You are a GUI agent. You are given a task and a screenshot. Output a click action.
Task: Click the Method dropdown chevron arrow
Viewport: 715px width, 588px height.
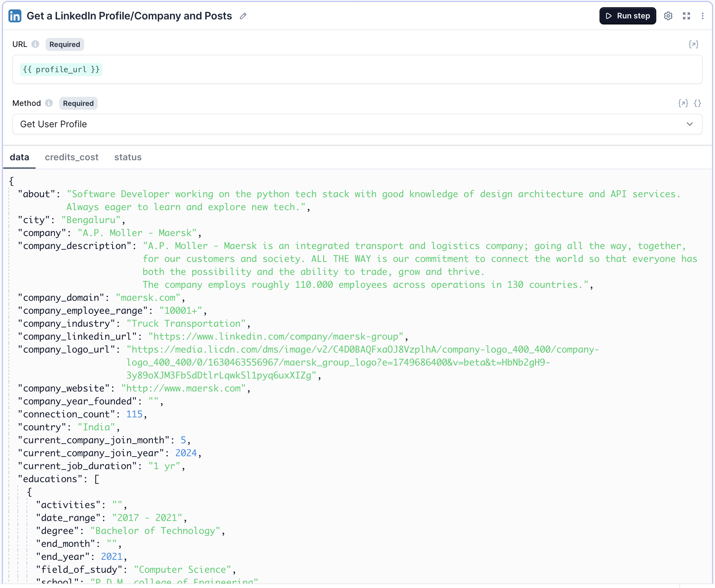(x=690, y=124)
